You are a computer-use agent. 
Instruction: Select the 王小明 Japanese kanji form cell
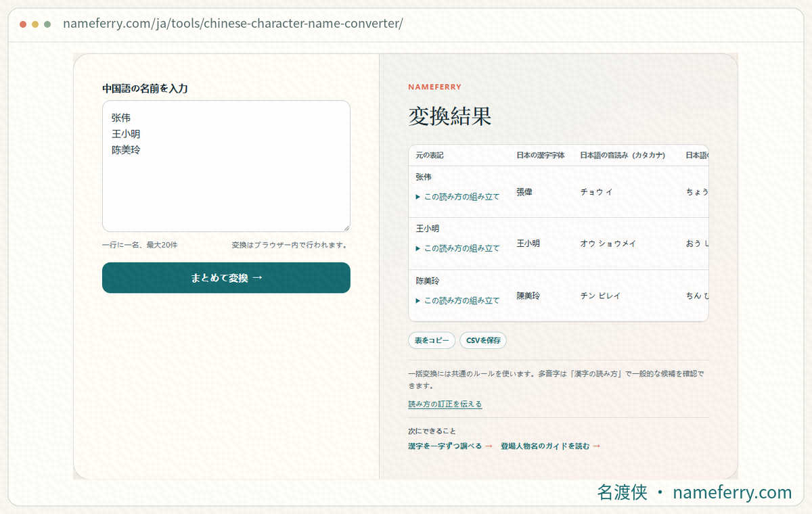tap(528, 243)
